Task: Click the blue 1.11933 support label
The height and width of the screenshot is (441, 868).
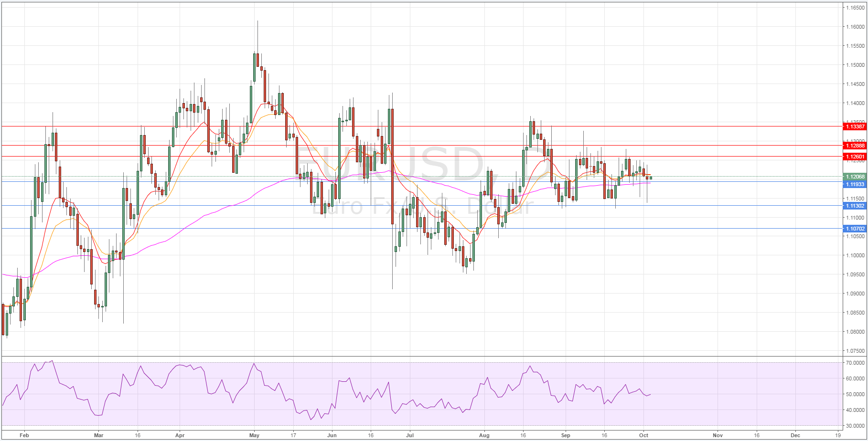Action: 855,184
